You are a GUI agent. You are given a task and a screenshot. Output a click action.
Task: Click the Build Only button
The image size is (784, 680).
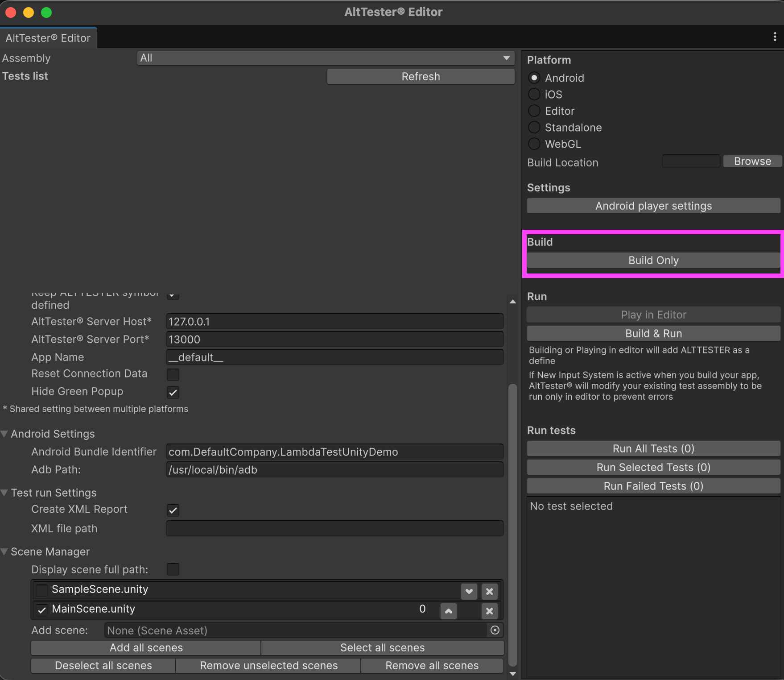click(x=653, y=260)
